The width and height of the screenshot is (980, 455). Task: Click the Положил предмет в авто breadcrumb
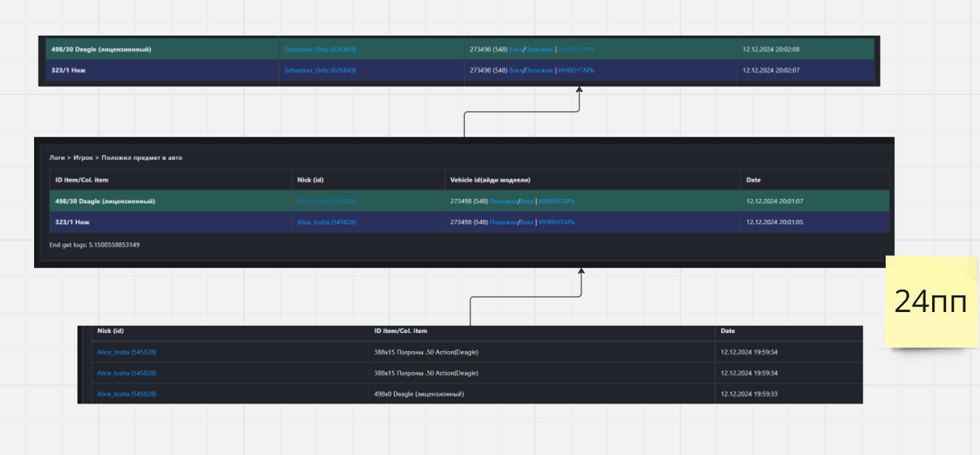click(141, 157)
